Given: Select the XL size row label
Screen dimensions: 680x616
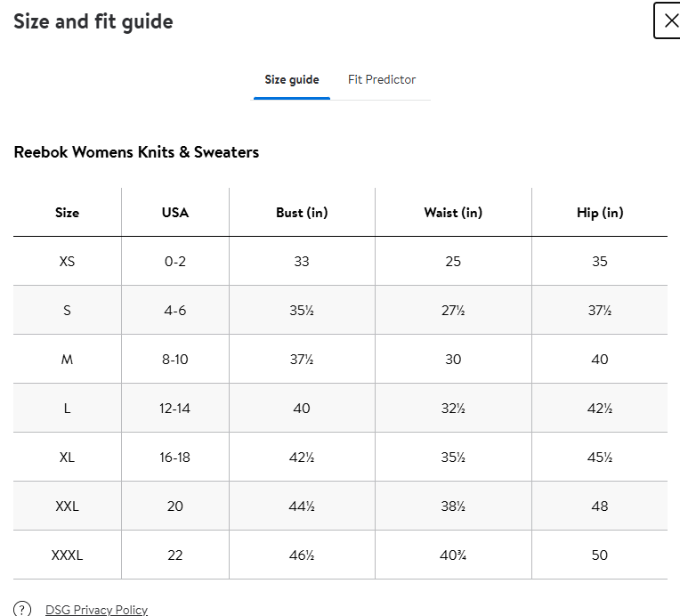Looking at the screenshot, I should click(67, 458).
